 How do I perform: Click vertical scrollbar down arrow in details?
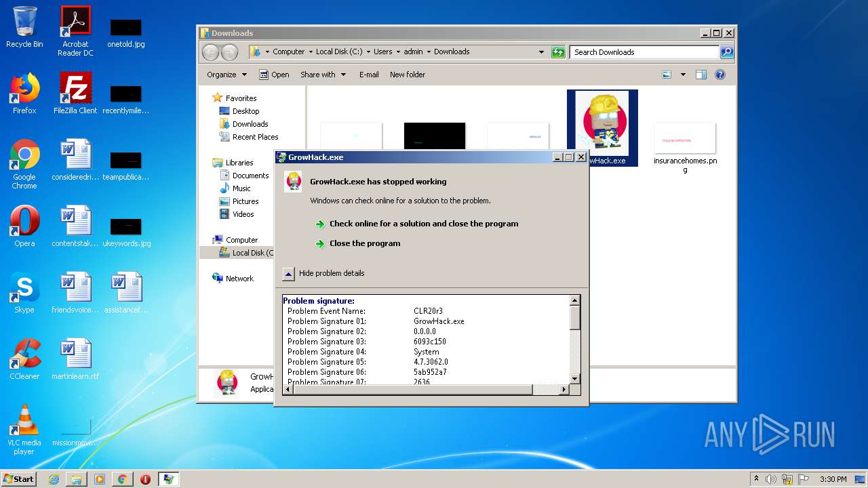coord(574,379)
